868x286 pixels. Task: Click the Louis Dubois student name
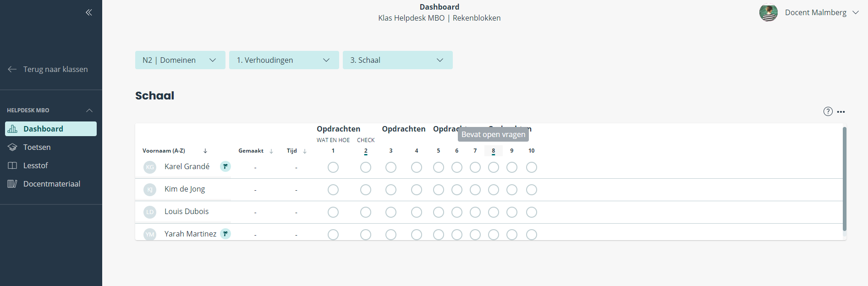point(187,211)
